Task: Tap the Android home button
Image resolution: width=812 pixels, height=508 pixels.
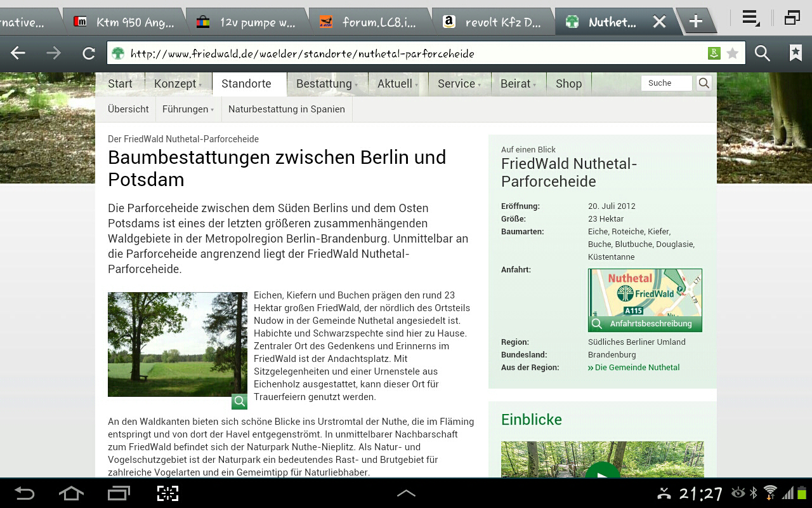Action: pyautogui.click(x=71, y=493)
